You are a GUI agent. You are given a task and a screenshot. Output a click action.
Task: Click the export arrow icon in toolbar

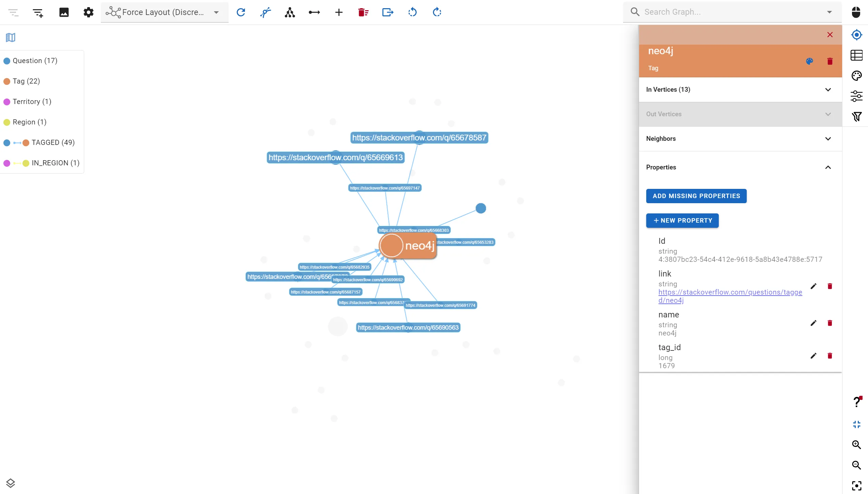tap(388, 12)
